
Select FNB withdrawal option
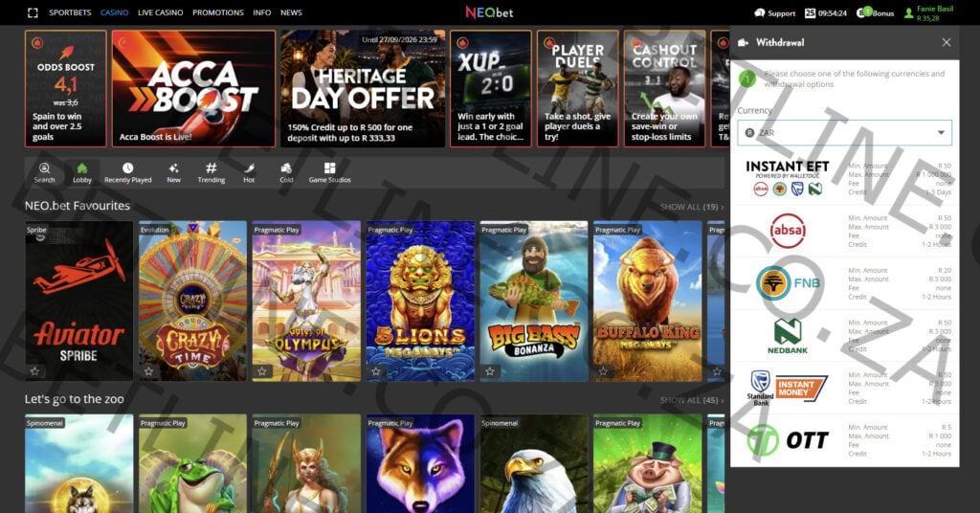pyautogui.click(x=844, y=283)
